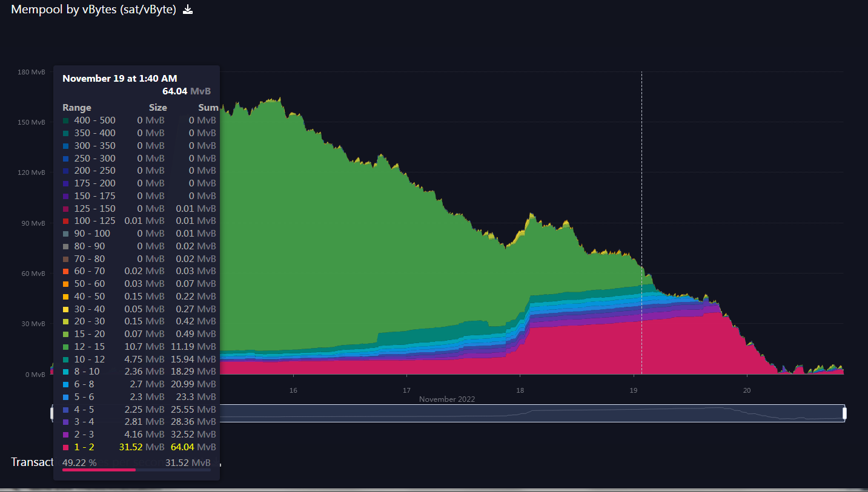Click the "90 - 100" range label
This screenshot has height=492, width=868.
[92, 234]
